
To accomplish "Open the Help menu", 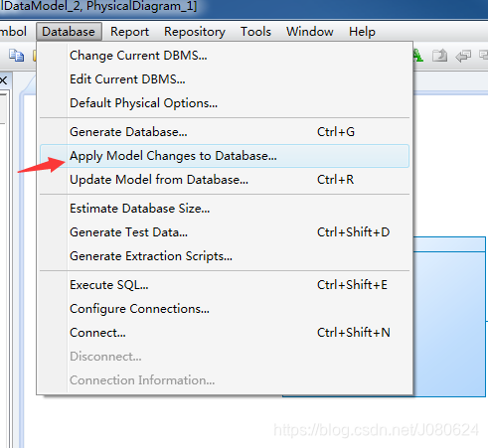I will coord(362,32).
